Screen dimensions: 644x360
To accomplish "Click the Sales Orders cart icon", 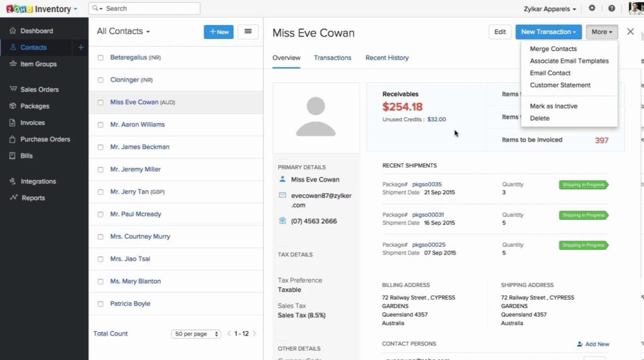I will [13, 90].
